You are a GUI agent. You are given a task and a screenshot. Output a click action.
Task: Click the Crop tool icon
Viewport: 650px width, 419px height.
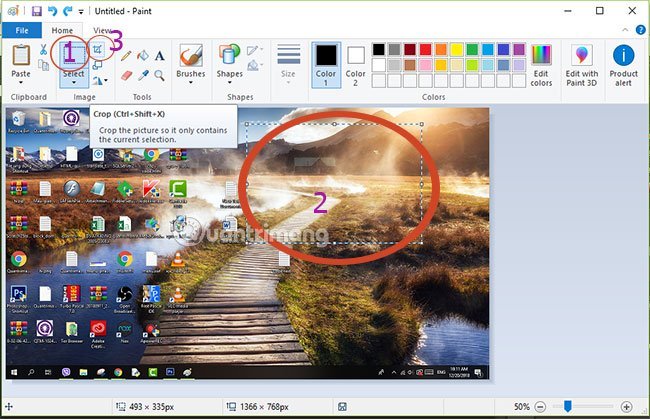click(x=97, y=47)
